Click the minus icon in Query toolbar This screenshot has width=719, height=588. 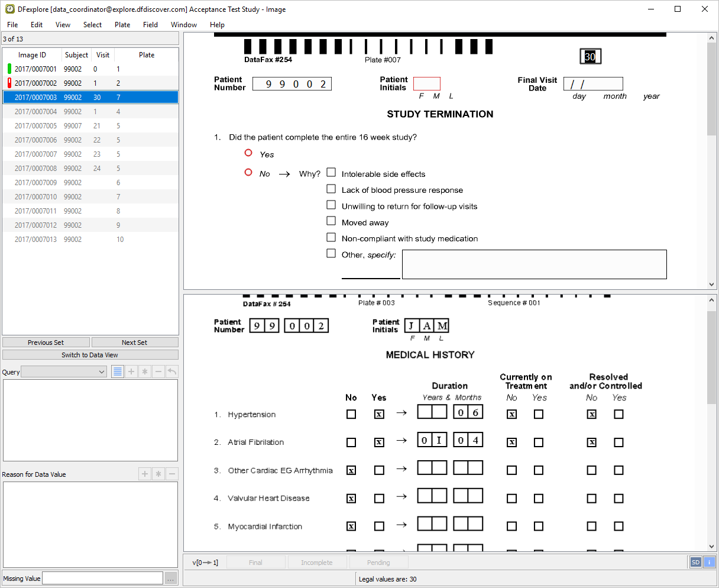[158, 371]
